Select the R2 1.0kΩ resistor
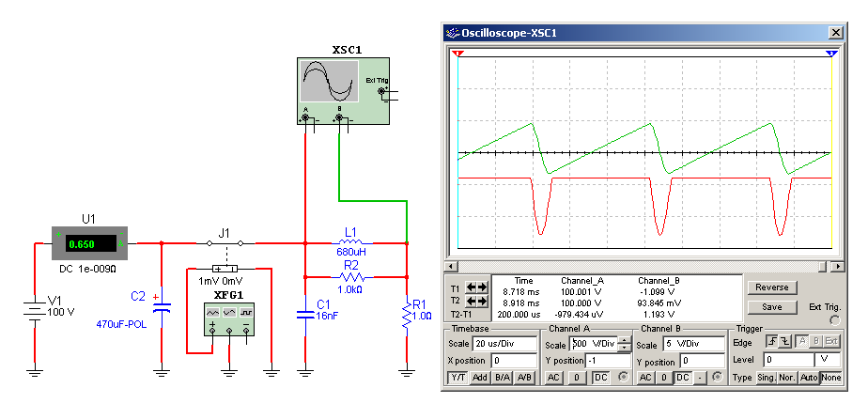The height and width of the screenshot is (419, 868). [349, 277]
